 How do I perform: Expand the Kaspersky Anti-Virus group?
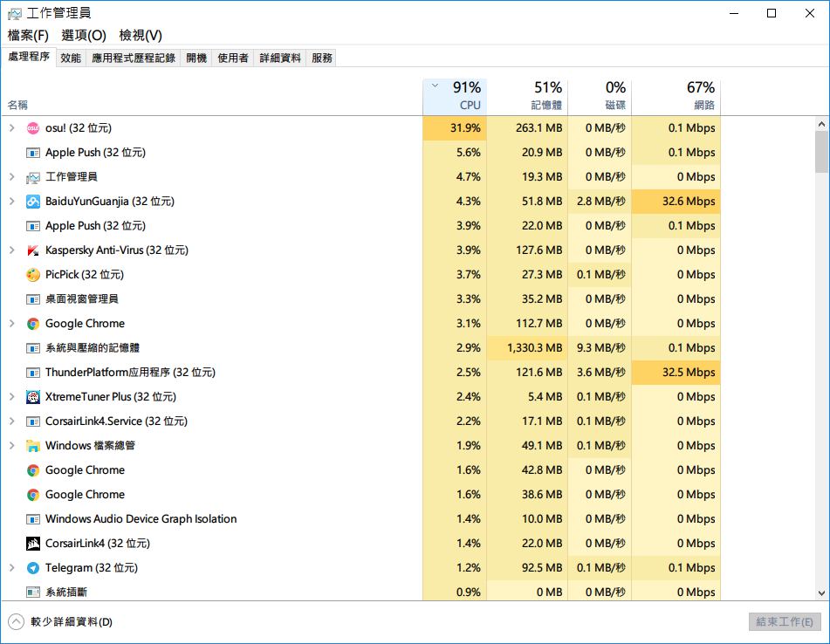pyautogui.click(x=11, y=250)
